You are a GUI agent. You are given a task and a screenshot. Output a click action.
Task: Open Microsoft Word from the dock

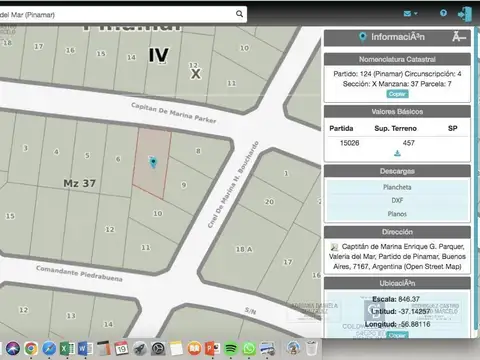[x=85, y=349]
